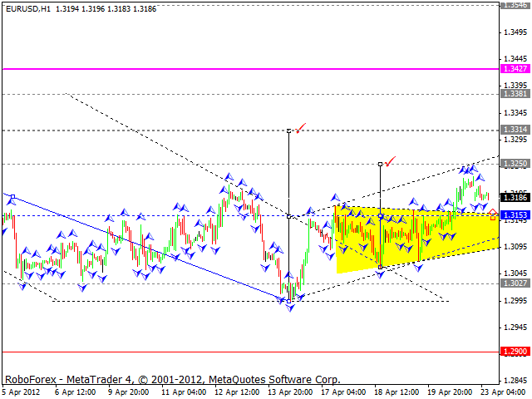Click the magenta horizontal line at 1.3427
The image size is (532, 399).
[250, 69]
